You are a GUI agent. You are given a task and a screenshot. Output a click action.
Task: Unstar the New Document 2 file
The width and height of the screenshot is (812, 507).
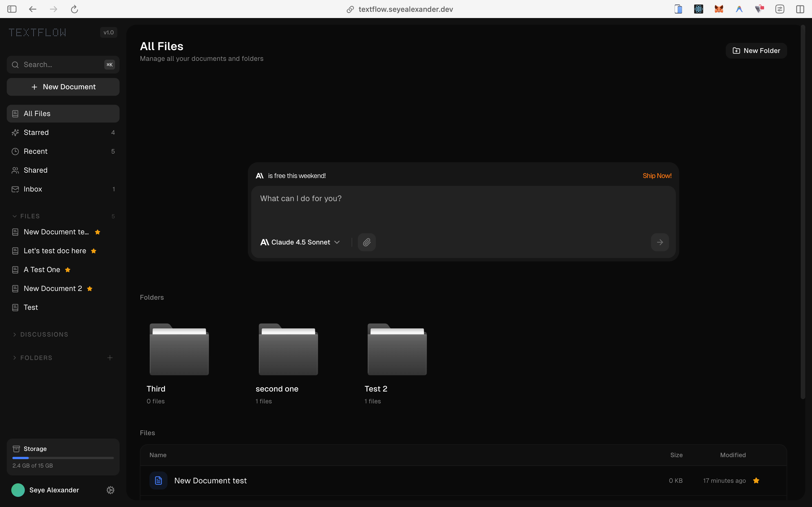[90, 288]
